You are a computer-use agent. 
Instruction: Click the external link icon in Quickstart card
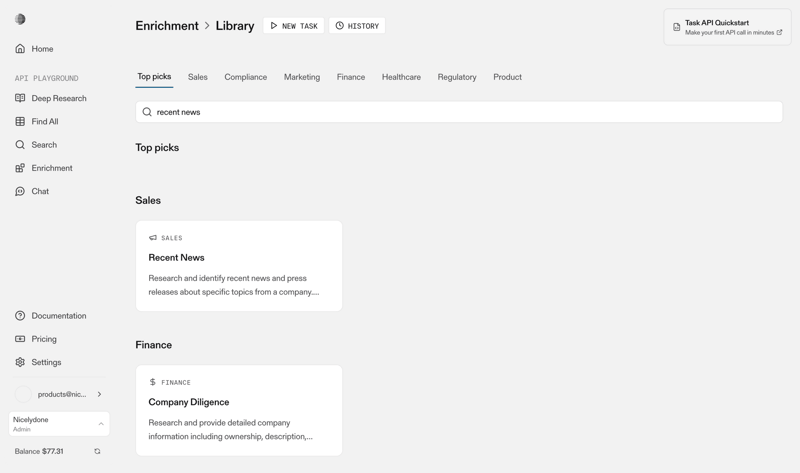[x=779, y=32]
